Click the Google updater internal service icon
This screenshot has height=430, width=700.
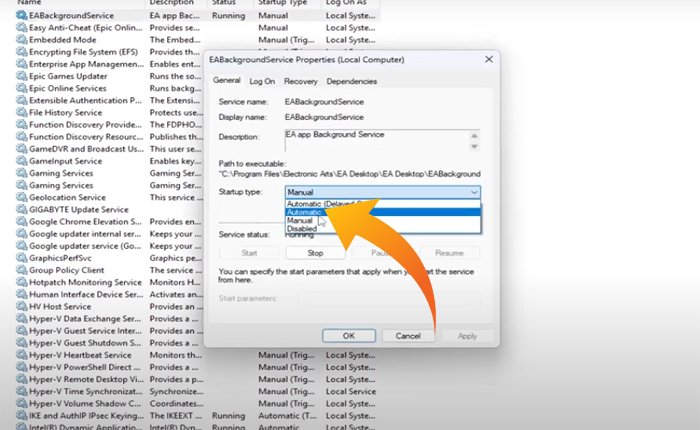coord(21,234)
